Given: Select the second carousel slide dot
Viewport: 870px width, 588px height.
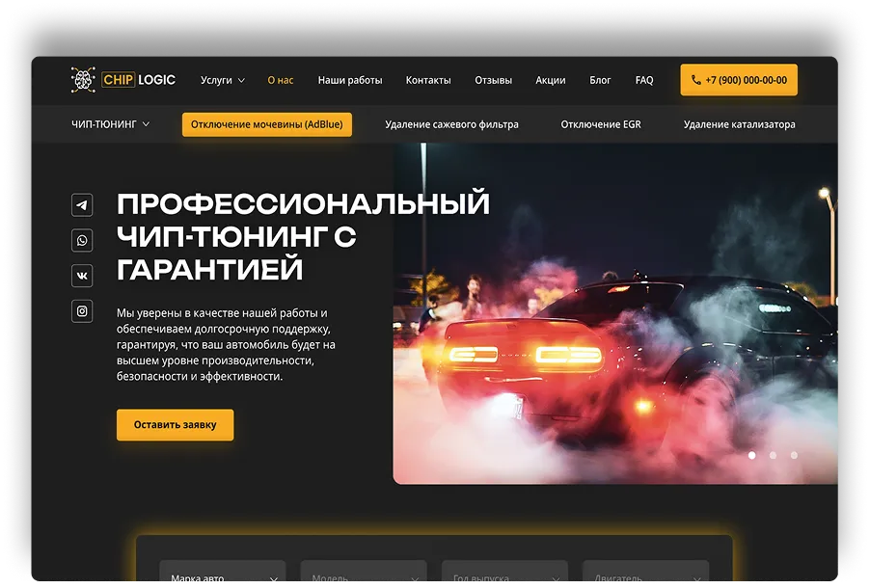Looking at the screenshot, I should click(x=771, y=455).
